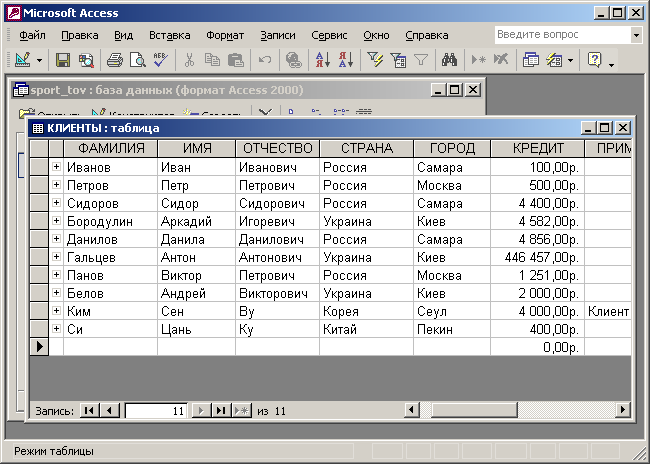Open filter by form icon
Viewport: 650px width, 464px height.
[x=398, y=60]
